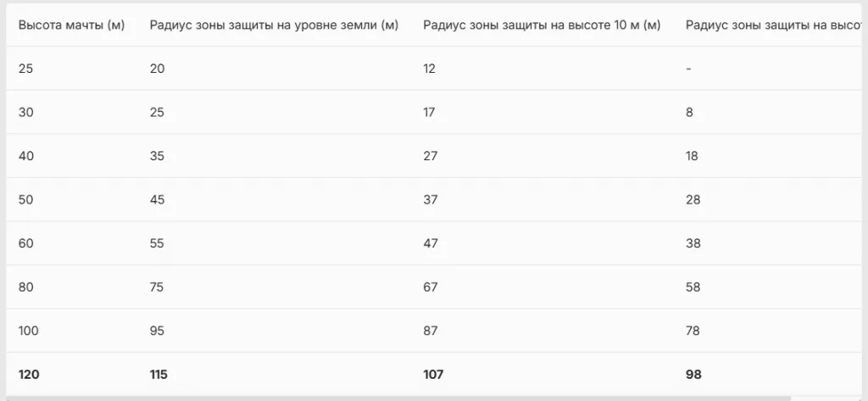868x401 pixels.
Task: Click the ground-level radius cell 45
Action: pos(157,199)
